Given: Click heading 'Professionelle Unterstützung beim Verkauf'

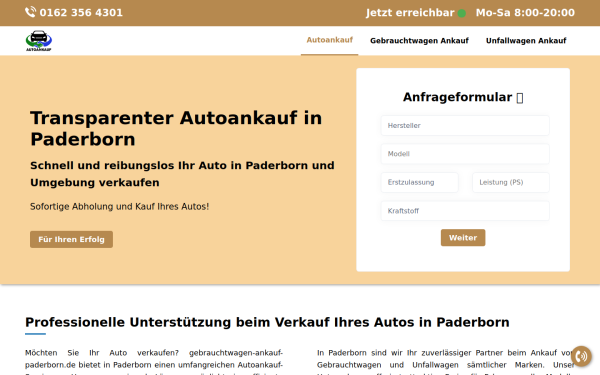Looking at the screenshot, I should (267, 322).
